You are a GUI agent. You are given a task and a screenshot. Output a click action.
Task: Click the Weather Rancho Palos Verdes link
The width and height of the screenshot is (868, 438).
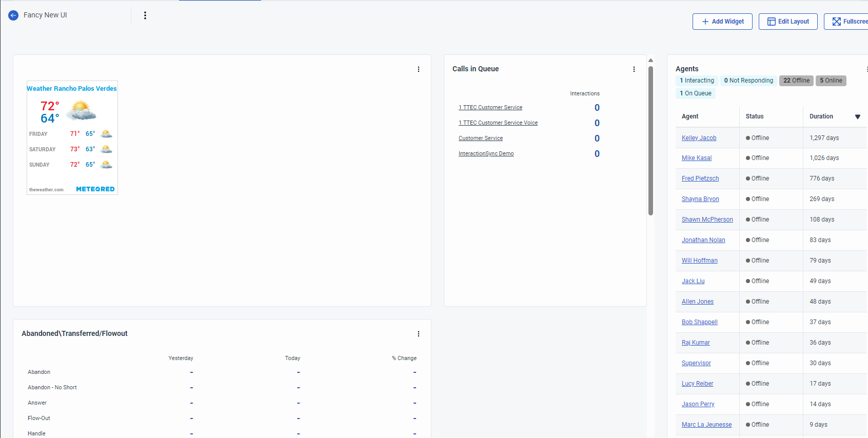click(72, 89)
